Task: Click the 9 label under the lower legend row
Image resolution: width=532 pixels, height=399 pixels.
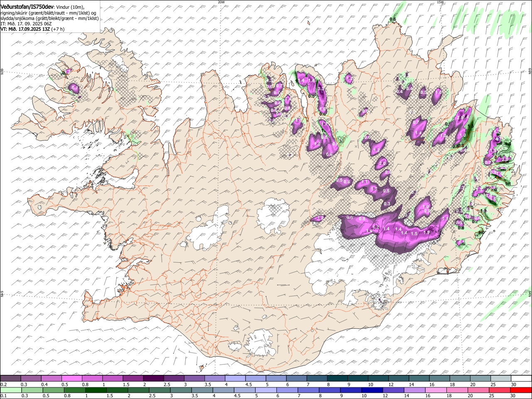Action: [342, 396]
